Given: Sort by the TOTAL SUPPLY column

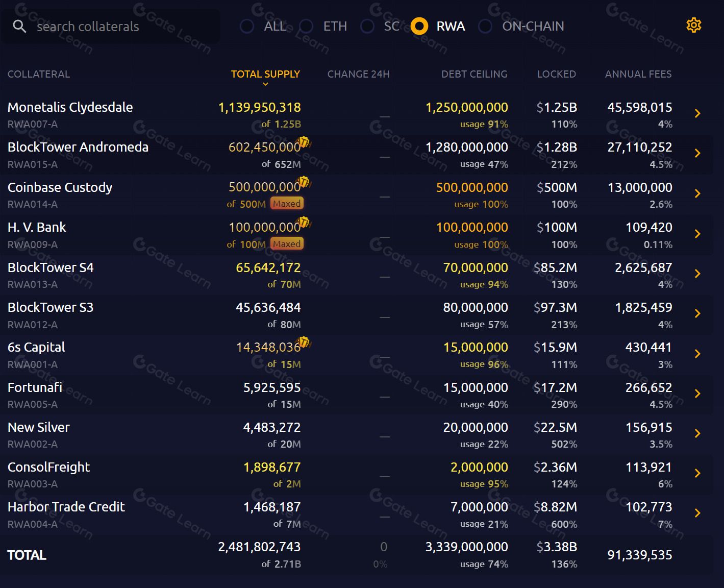Looking at the screenshot, I should click(x=265, y=74).
